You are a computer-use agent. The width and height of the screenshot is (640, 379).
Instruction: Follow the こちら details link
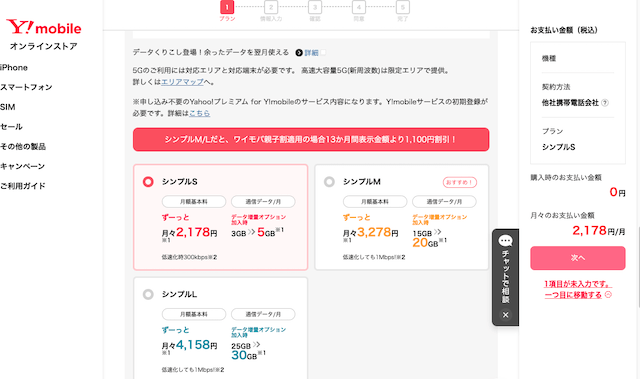pos(200,113)
